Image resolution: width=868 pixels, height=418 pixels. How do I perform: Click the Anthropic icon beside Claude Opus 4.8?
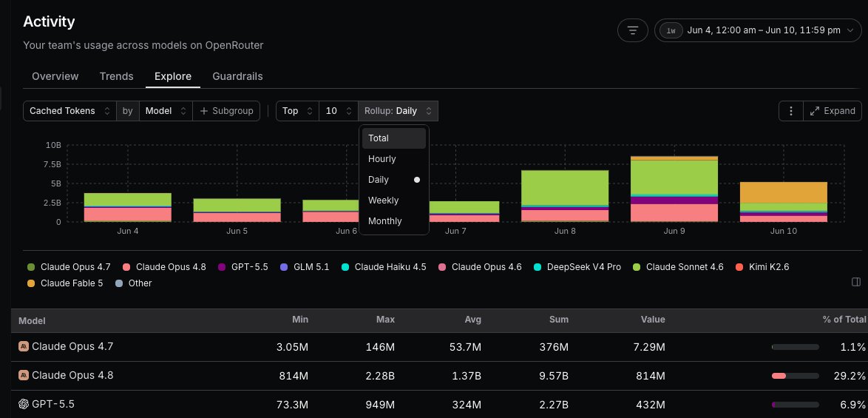23,375
